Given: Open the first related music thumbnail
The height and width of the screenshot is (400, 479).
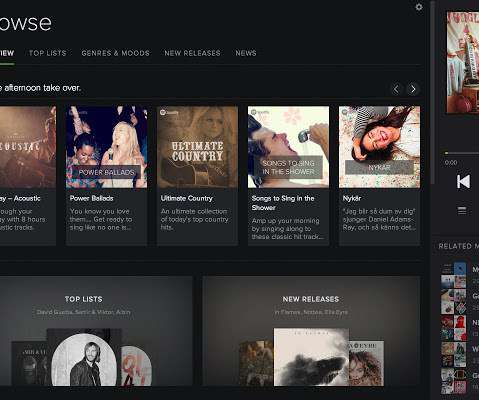Looking at the screenshot, I should tap(454, 276).
